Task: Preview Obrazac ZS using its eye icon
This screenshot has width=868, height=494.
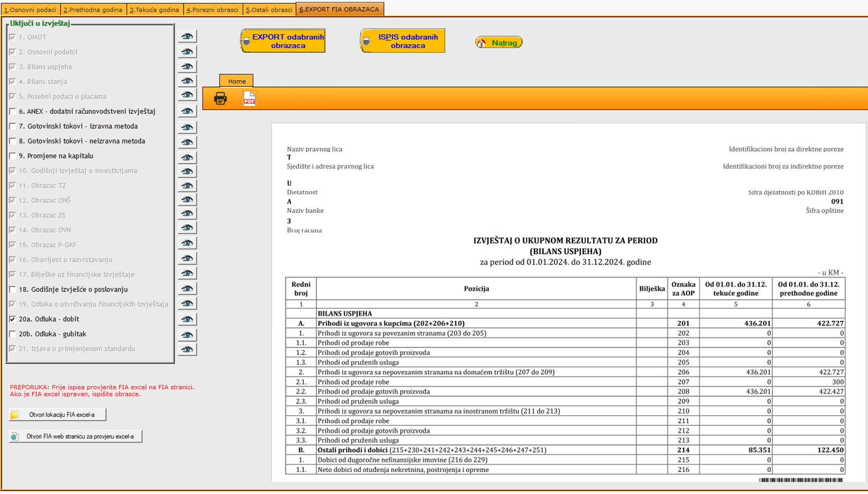Action: point(187,214)
